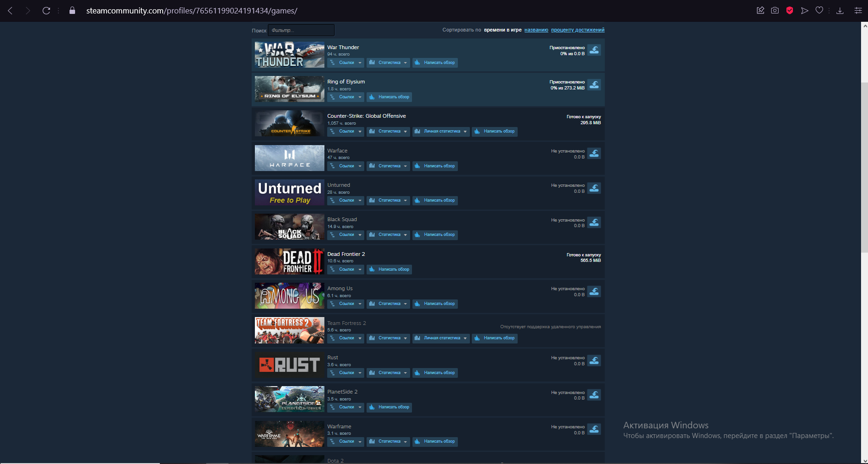Screen dimensions: 868x464
Task: Open Dead Frontier 2 links dropdown
Action: point(346,269)
